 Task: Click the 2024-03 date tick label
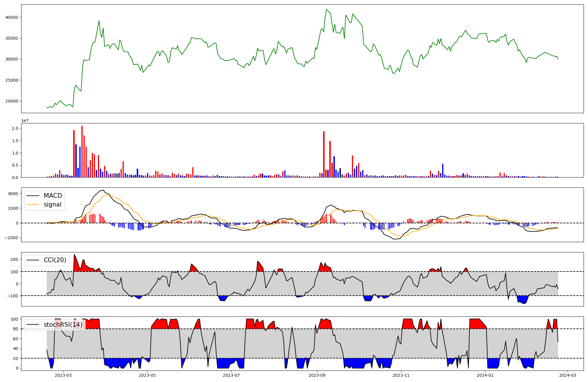pyautogui.click(x=567, y=375)
